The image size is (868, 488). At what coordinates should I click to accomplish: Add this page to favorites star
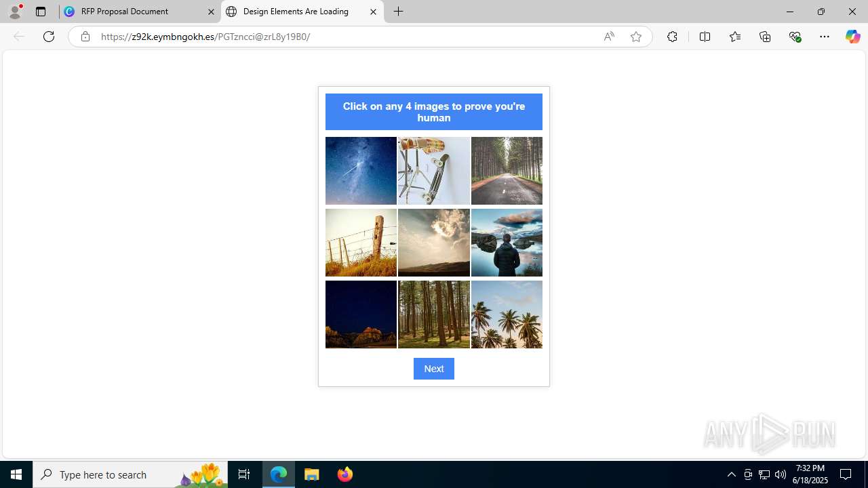tap(636, 37)
